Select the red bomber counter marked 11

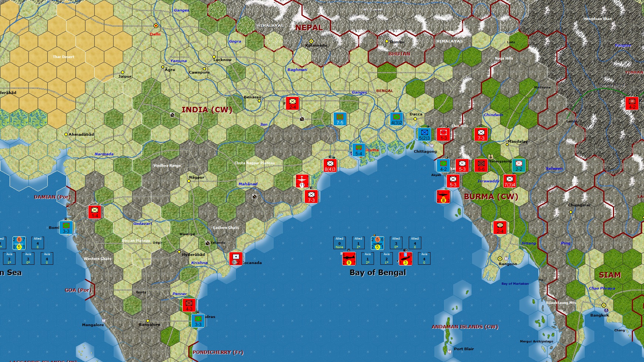tap(302, 181)
